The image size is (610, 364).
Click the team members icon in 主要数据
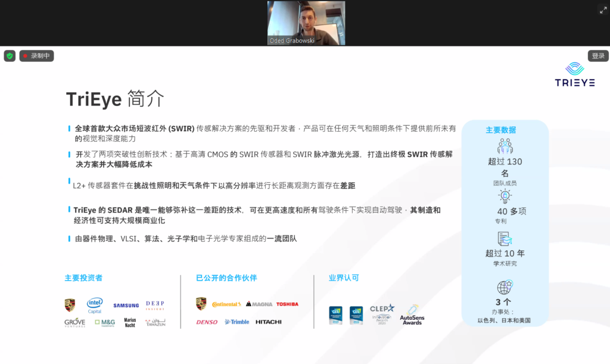(505, 146)
